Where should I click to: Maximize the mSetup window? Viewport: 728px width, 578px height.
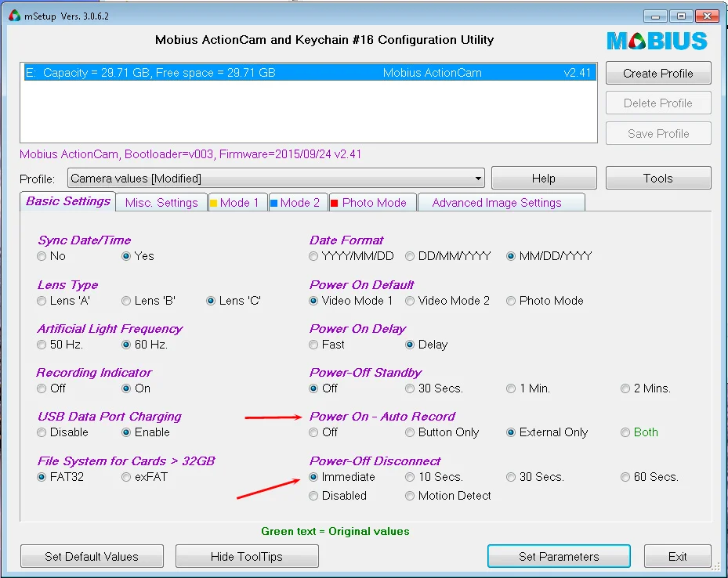click(x=681, y=16)
